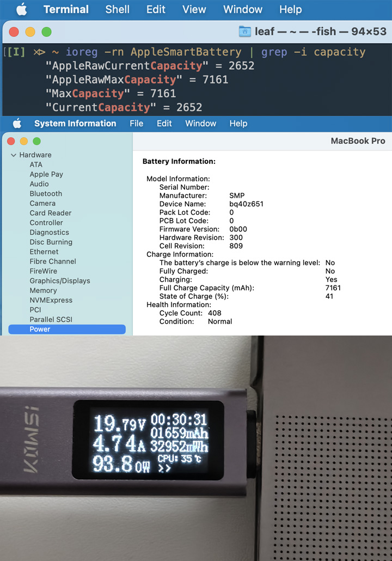Collapse the Hardware section in sidebar
Image resolution: width=392 pixels, height=561 pixels.
13,155
